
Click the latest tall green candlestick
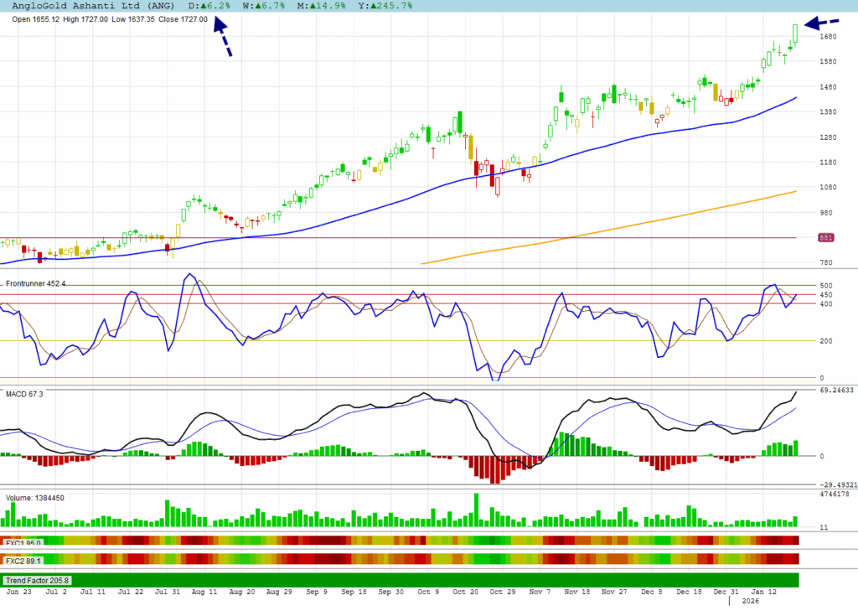tap(794, 34)
